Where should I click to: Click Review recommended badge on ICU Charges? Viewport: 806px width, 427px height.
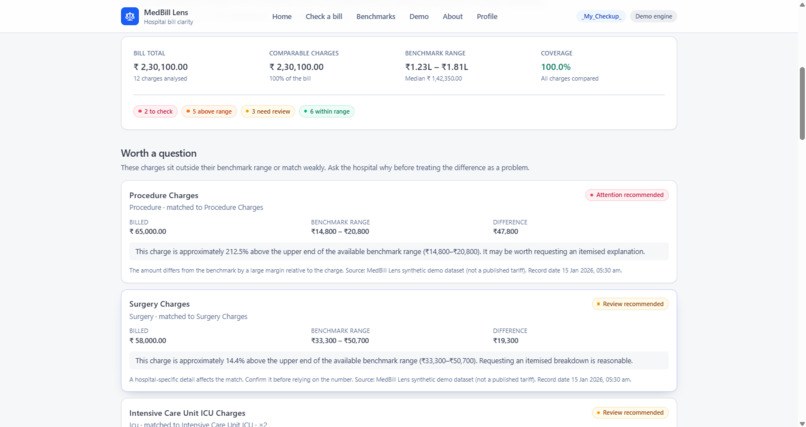pos(630,413)
